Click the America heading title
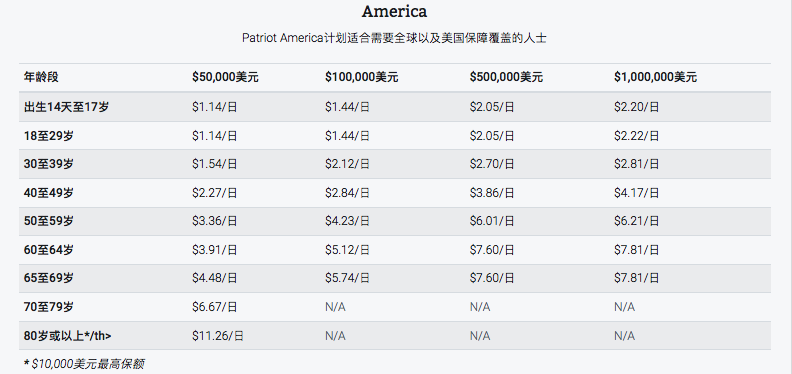The height and width of the screenshot is (374, 792). (394, 11)
